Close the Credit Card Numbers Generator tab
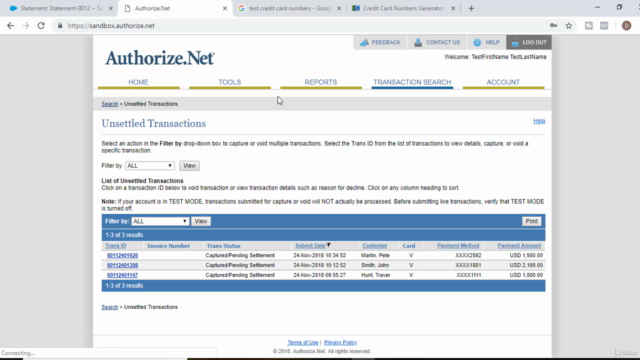 click(453, 8)
